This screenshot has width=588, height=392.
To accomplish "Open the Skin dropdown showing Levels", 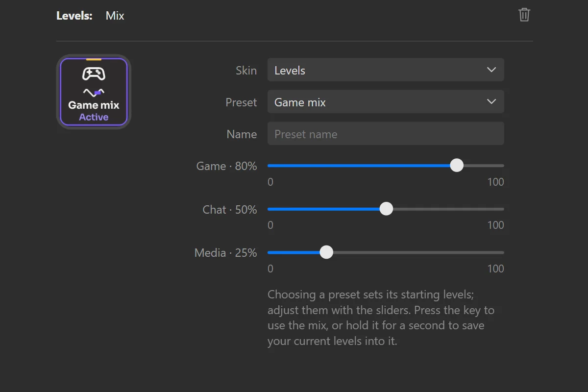I will click(386, 70).
